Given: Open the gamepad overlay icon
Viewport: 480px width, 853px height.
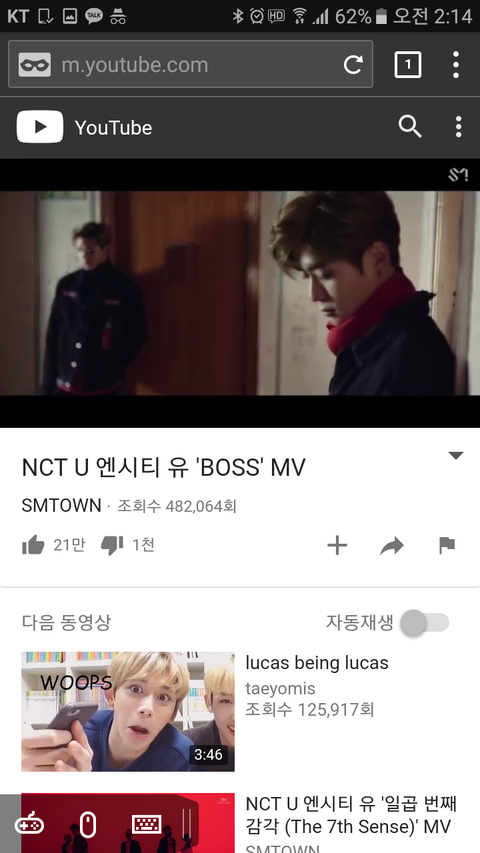Looking at the screenshot, I should pyautogui.click(x=29, y=824).
